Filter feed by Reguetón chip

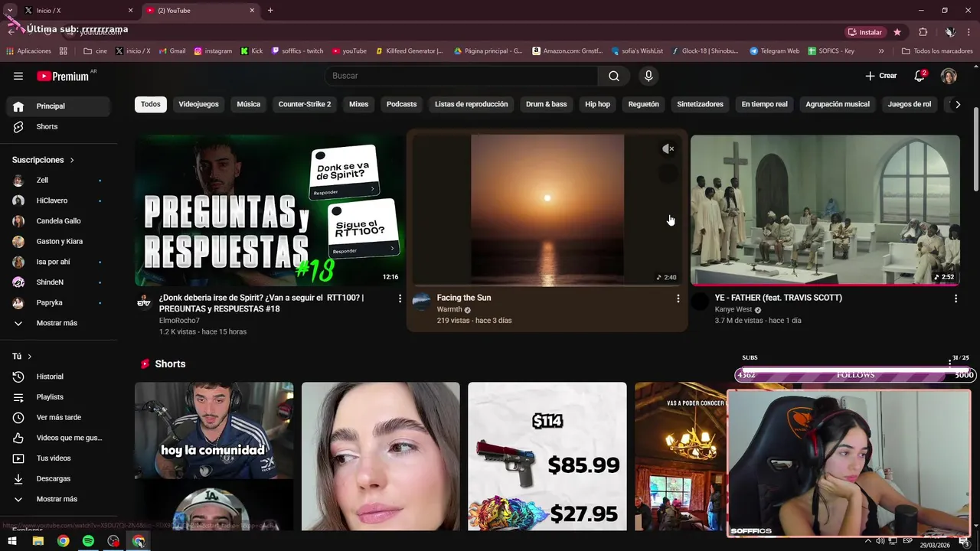[x=644, y=104]
